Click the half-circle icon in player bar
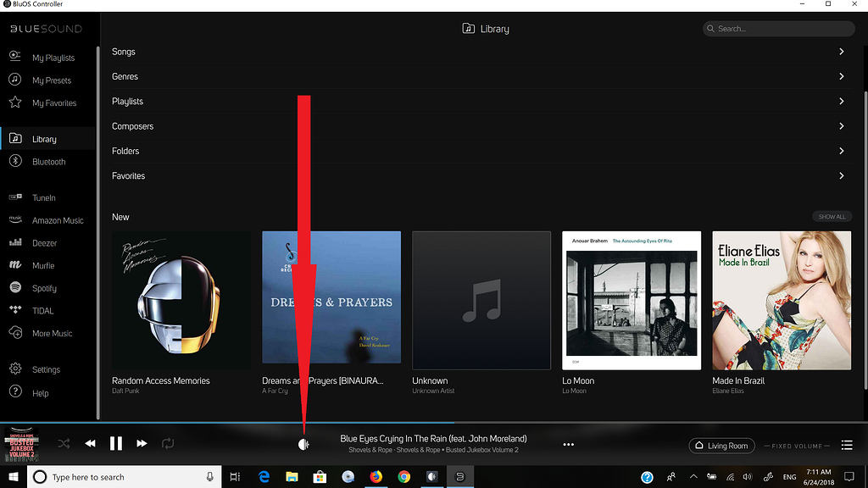The width and height of the screenshot is (868, 488). tap(303, 444)
